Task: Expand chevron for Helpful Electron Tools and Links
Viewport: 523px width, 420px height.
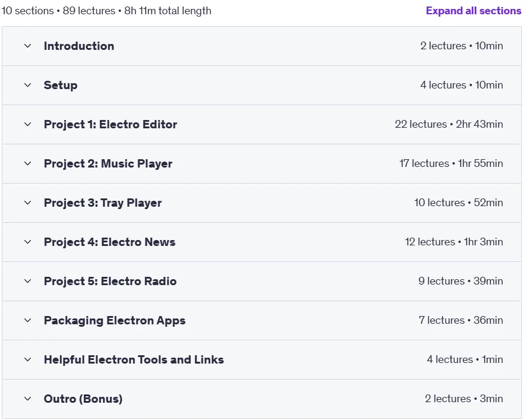Action: click(28, 359)
